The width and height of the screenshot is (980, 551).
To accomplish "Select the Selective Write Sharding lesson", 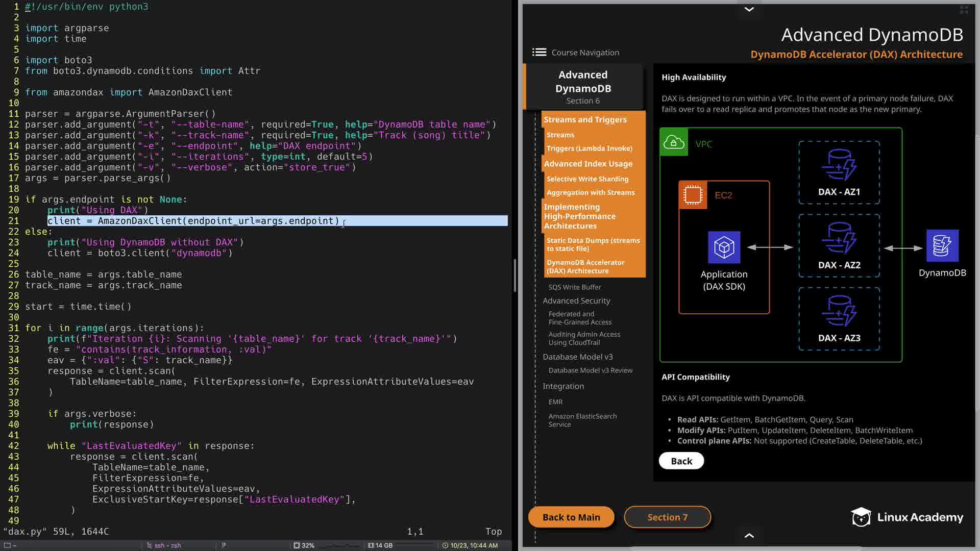I will coord(587,179).
